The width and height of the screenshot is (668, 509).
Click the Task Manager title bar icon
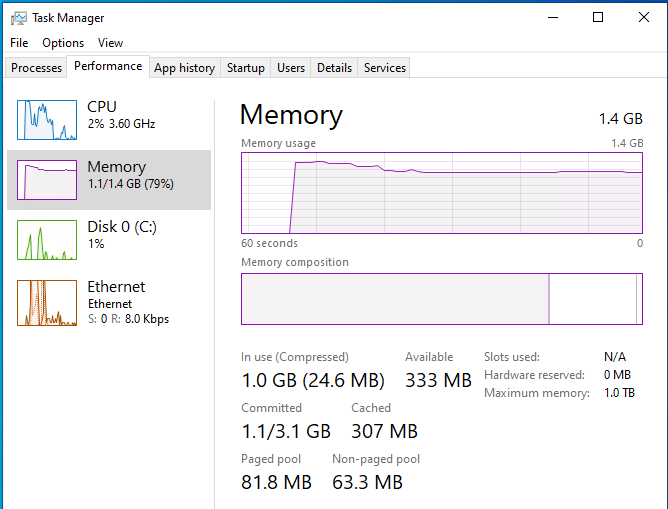18,18
